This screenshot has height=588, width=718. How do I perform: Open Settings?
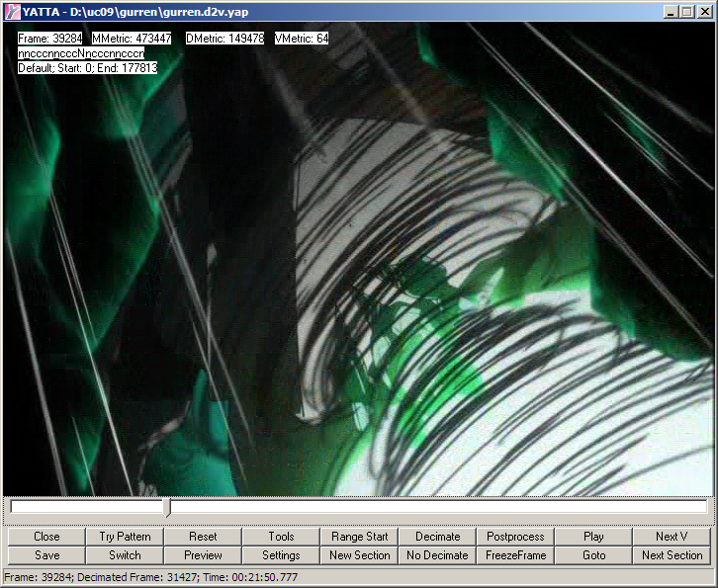coord(281,555)
